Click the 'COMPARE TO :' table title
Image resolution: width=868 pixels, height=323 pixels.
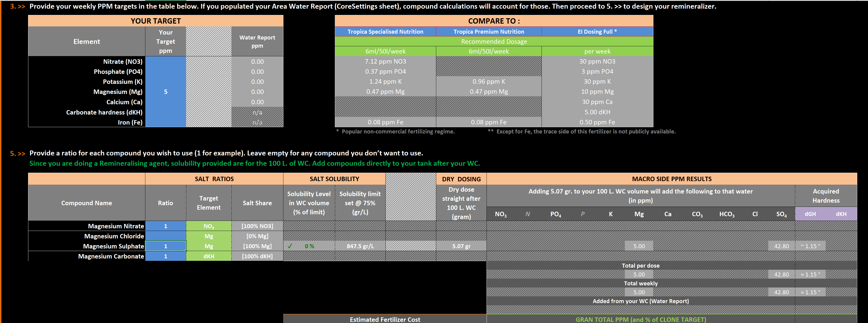[494, 21]
